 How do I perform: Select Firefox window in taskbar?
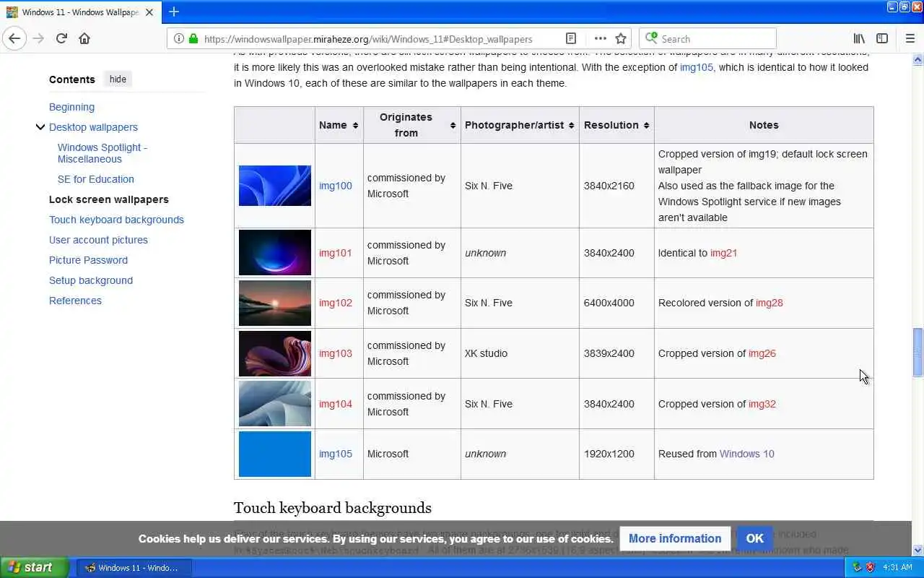tap(134, 568)
